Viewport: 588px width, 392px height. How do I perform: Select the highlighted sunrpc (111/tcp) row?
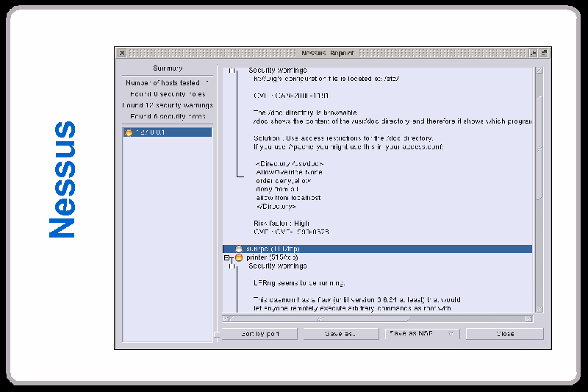(377, 249)
